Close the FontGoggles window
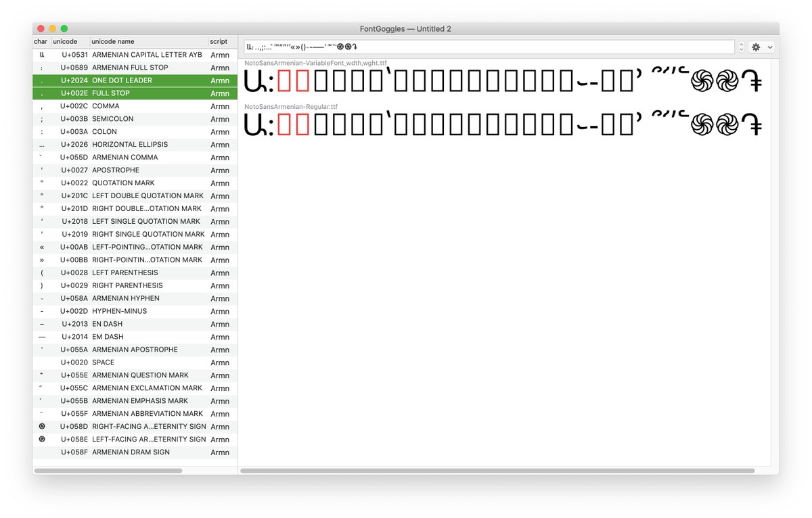 41,28
